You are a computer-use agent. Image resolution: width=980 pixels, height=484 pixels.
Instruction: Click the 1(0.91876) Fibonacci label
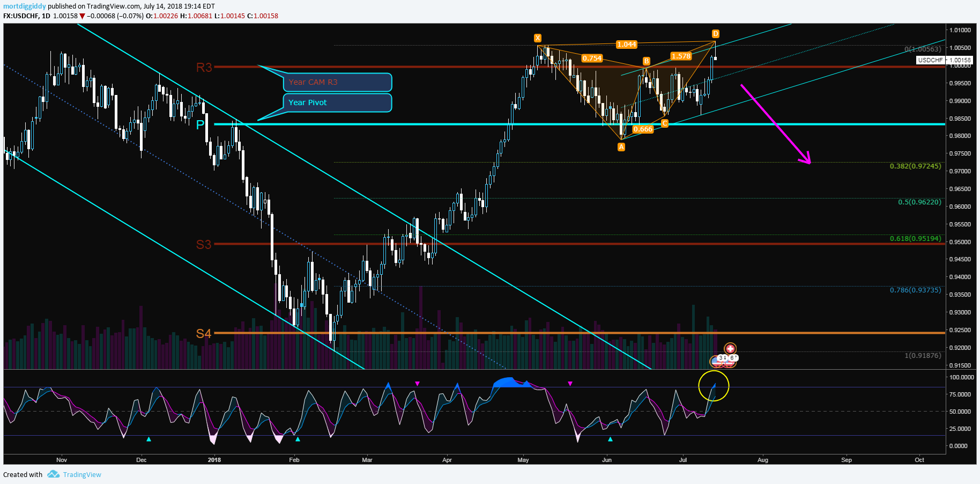pyautogui.click(x=923, y=355)
